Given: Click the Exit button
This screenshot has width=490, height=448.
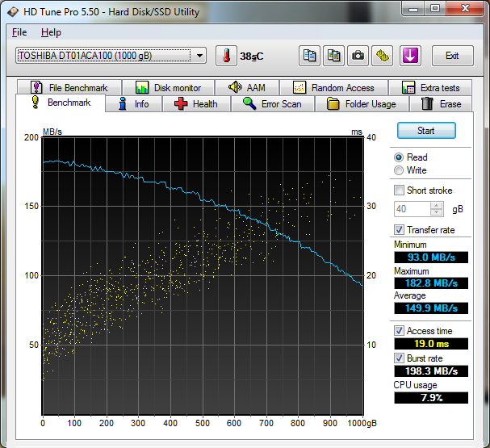Looking at the screenshot, I should tap(452, 56).
